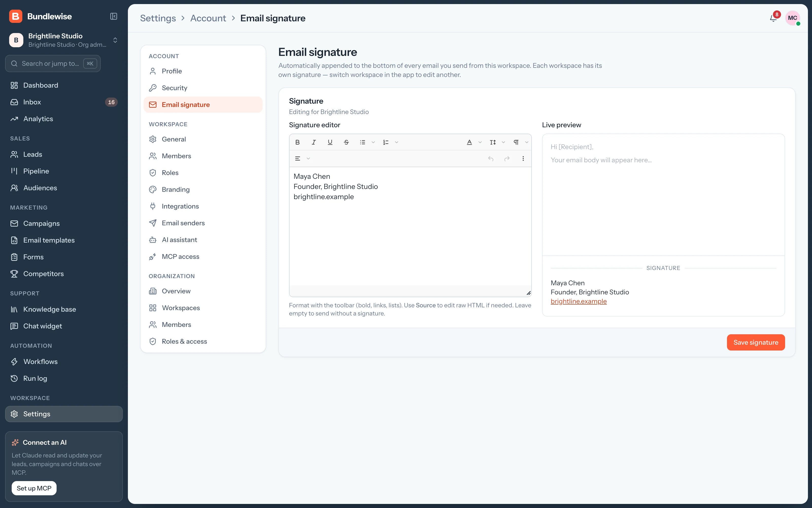Open the Knowledge base page

64,309
